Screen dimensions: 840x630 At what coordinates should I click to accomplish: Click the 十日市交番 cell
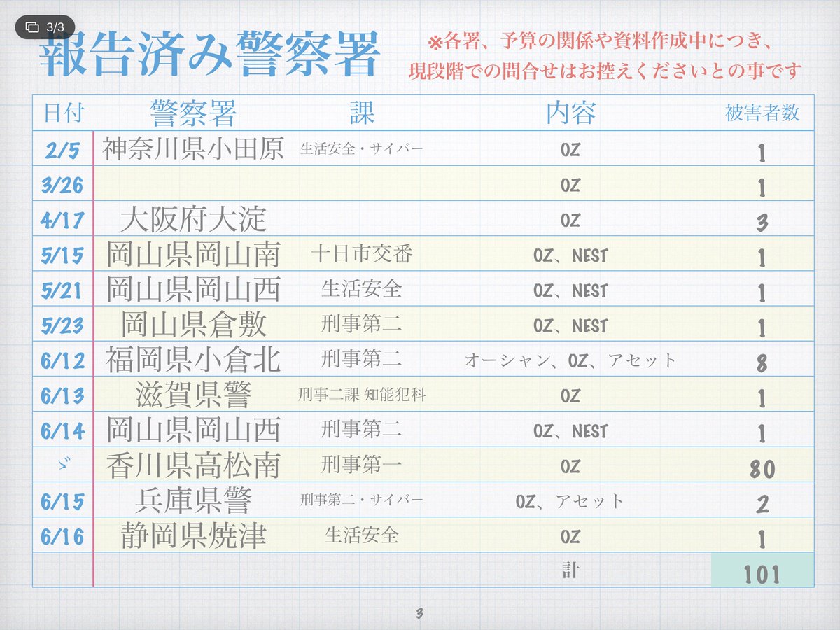click(x=362, y=254)
